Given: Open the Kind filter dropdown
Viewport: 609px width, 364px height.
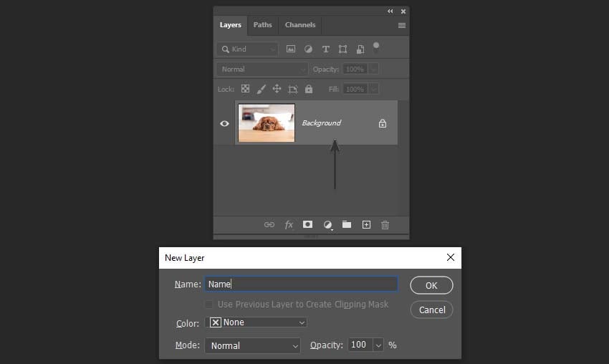Looking at the screenshot, I should click(x=247, y=49).
